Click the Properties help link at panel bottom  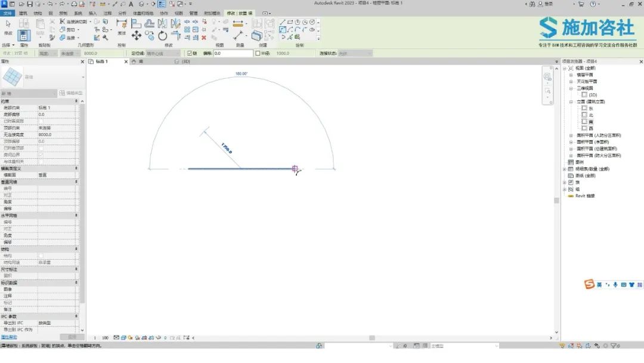point(9,337)
